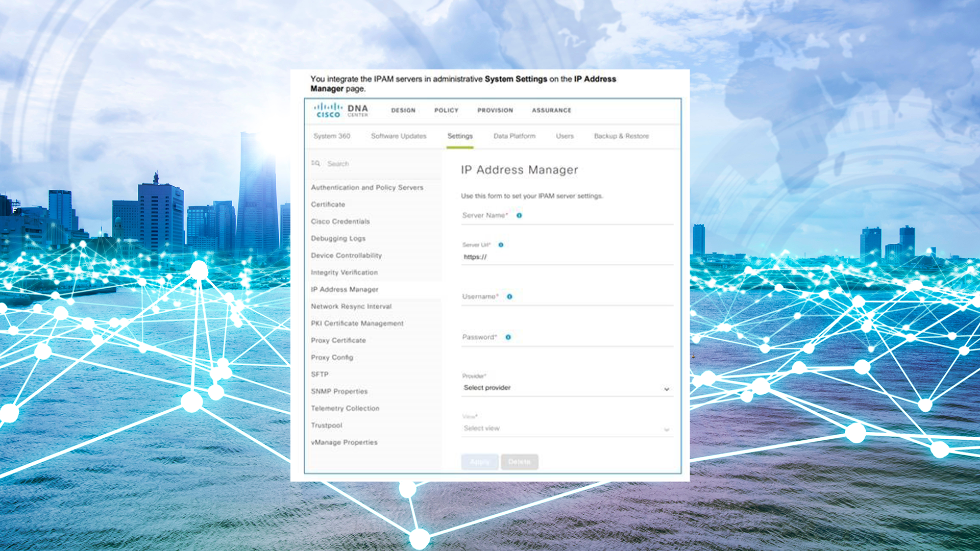Select Authentication and Policy Servers
Screen dimensions: 980x551
[x=367, y=188]
